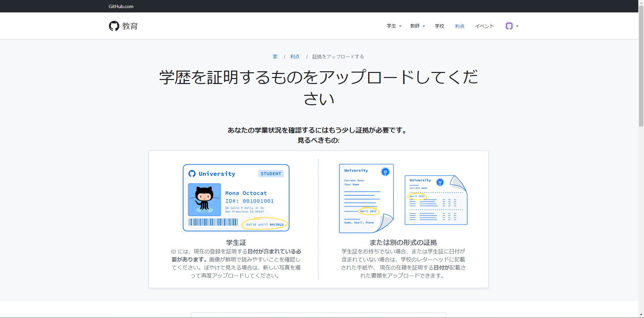The image size is (644, 318).
Task: Open the イベント navigation item
Action: click(x=484, y=26)
